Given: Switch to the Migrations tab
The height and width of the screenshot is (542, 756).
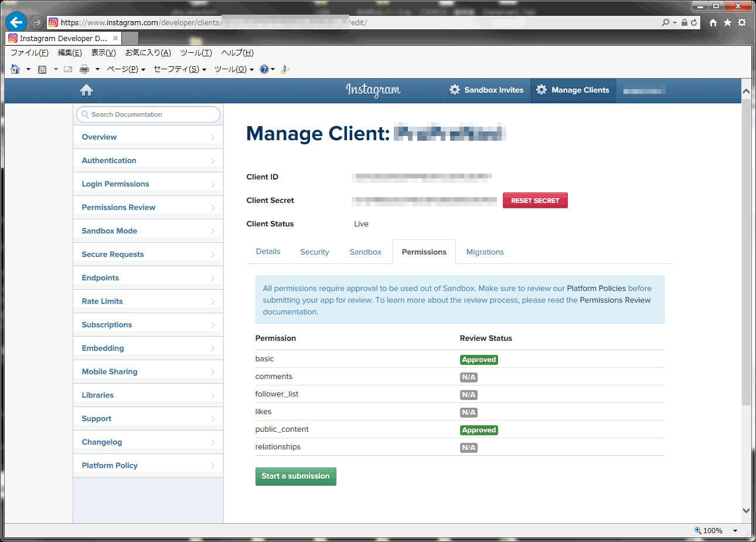Looking at the screenshot, I should [485, 252].
